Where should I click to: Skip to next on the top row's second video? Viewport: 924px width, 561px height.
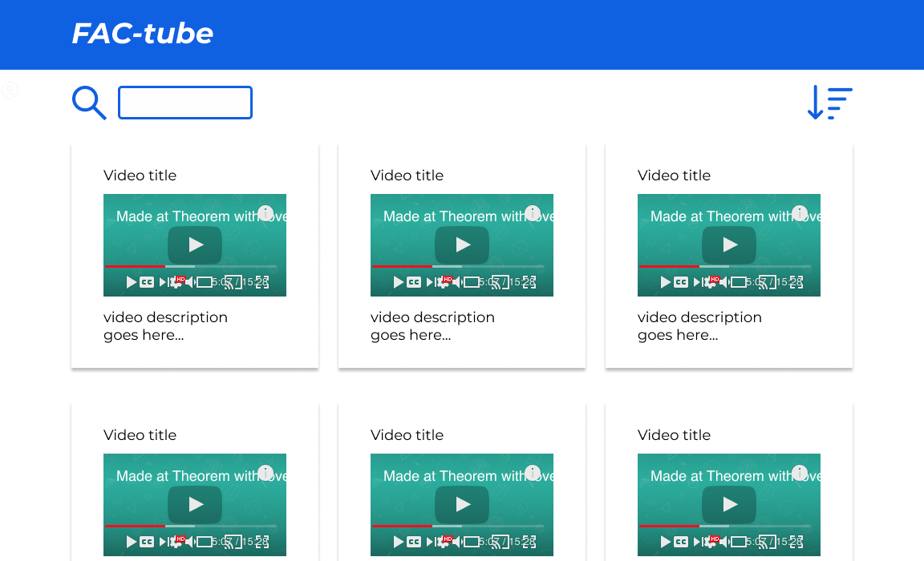tap(432, 282)
